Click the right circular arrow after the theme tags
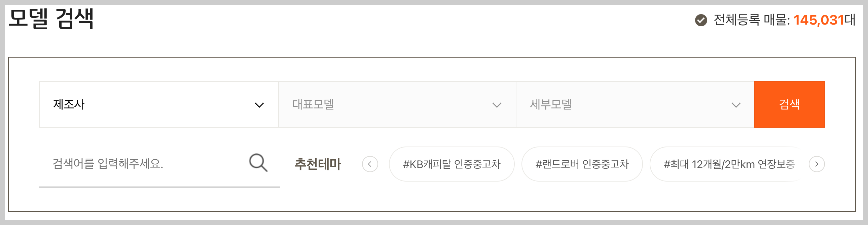Viewport: 868px width, 225px height. tap(817, 164)
